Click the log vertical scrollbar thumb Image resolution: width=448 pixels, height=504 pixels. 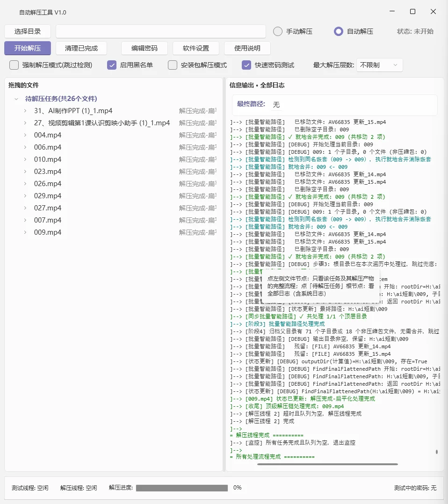click(x=437, y=452)
